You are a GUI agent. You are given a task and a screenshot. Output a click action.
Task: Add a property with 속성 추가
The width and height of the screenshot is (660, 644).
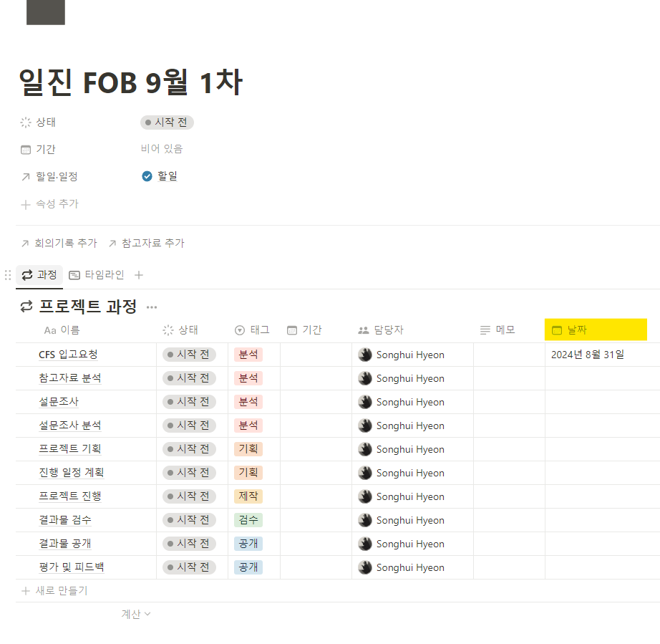click(49, 204)
